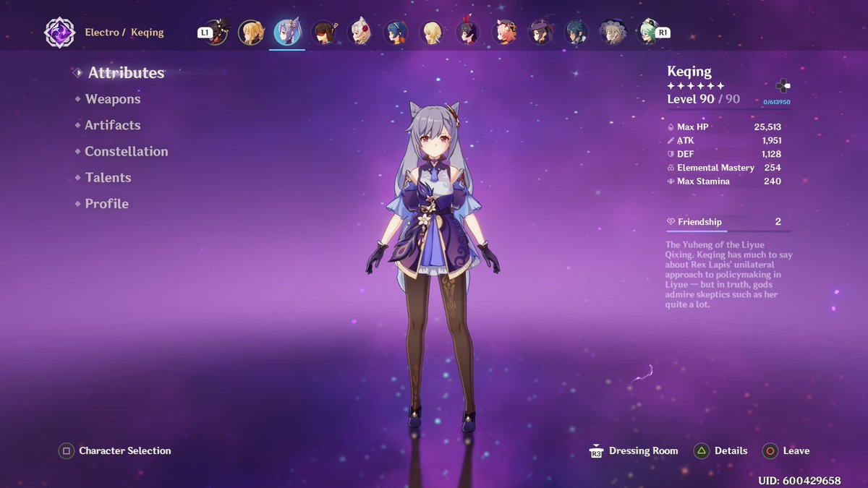Open the Weapons menu
Viewport: 868px width, 488px height.
112,99
